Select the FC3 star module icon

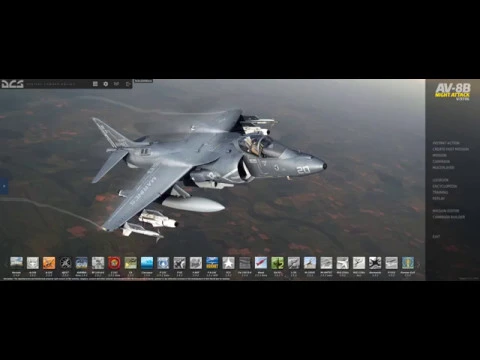(228, 263)
